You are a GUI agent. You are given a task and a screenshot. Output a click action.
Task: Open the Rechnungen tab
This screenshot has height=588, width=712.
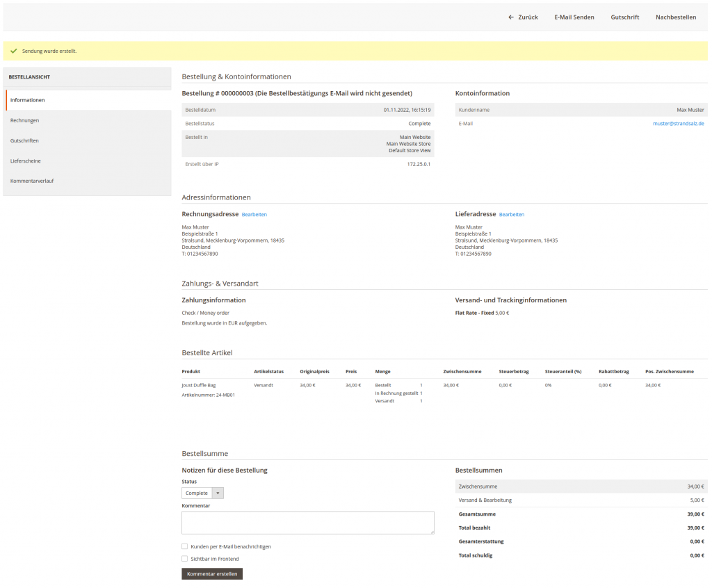click(25, 120)
